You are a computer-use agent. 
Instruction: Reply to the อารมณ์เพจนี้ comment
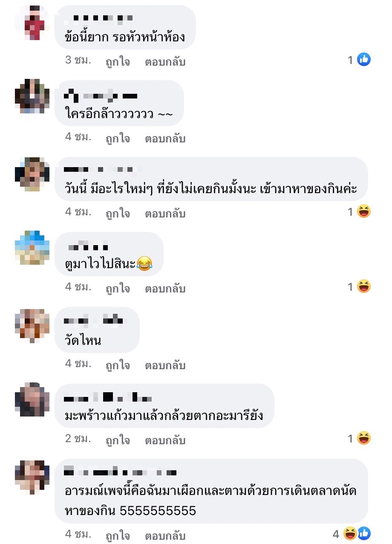[165, 536]
